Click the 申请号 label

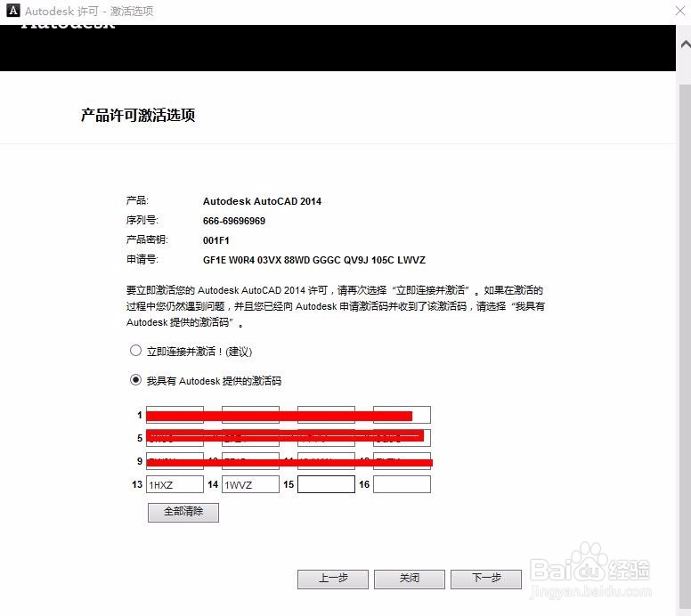(142, 260)
